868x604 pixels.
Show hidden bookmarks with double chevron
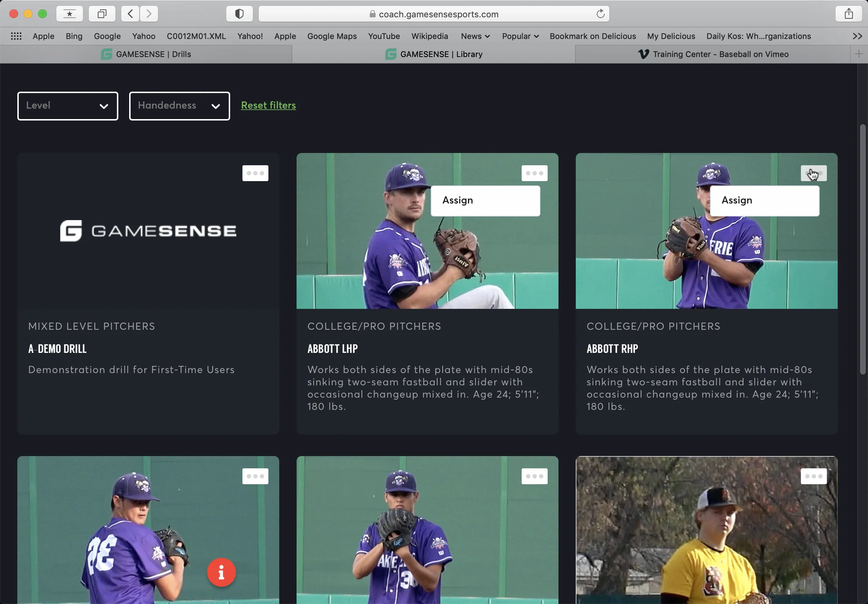(857, 36)
